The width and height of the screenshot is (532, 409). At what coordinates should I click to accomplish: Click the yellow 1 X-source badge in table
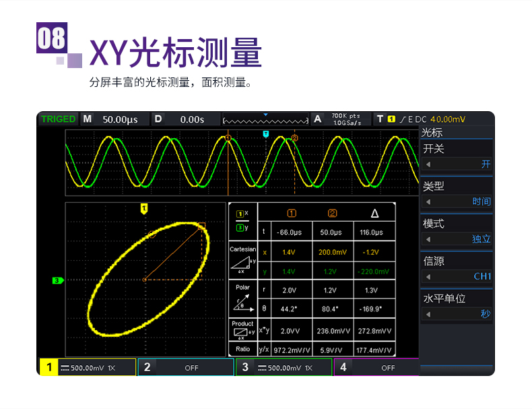240,214
